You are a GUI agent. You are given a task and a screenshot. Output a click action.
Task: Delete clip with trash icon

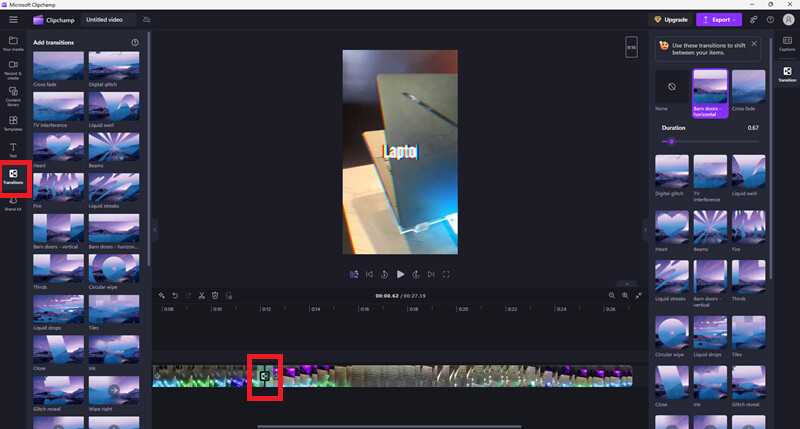pos(215,295)
